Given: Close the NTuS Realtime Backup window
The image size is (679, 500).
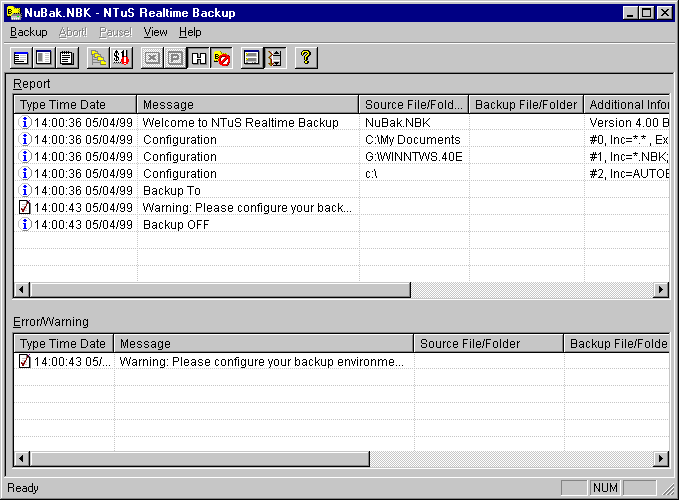Looking at the screenshot, I should click(665, 13).
